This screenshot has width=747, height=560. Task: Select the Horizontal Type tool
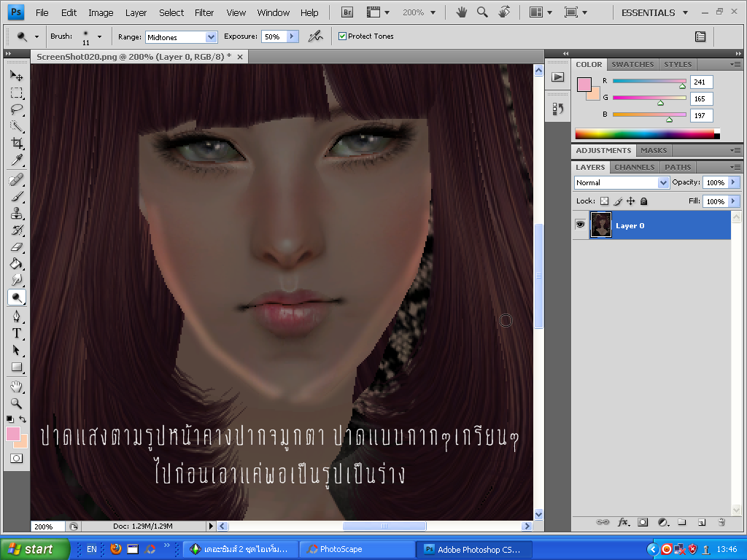pyautogui.click(x=17, y=333)
